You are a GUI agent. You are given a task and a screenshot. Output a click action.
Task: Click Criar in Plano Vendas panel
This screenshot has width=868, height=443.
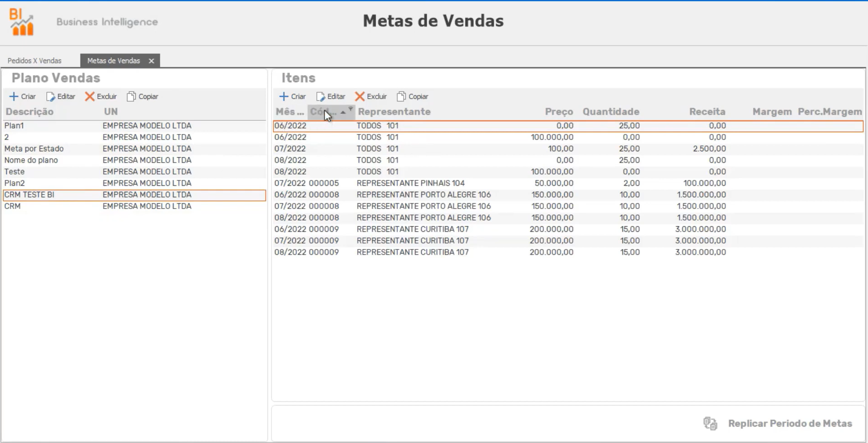[x=23, y=96]
